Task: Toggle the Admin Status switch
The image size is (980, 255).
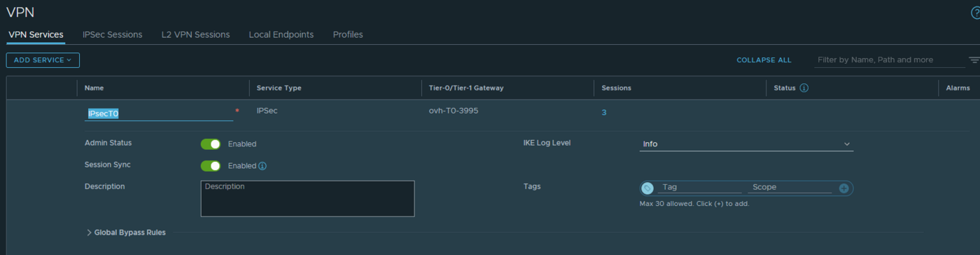Action: click(x=211, y=144)
